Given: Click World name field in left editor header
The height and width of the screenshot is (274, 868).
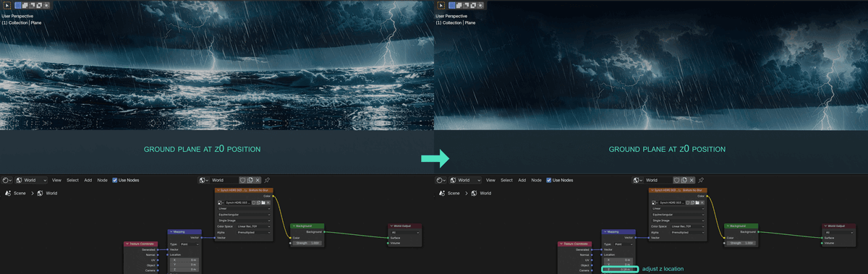Looking at the screenshot, I should (x=224, y=180).
